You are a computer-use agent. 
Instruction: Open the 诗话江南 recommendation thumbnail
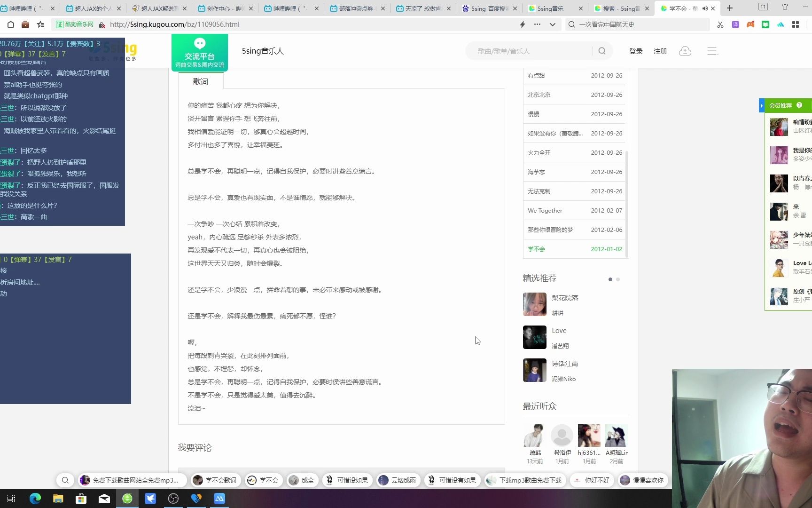coord(535,370)
